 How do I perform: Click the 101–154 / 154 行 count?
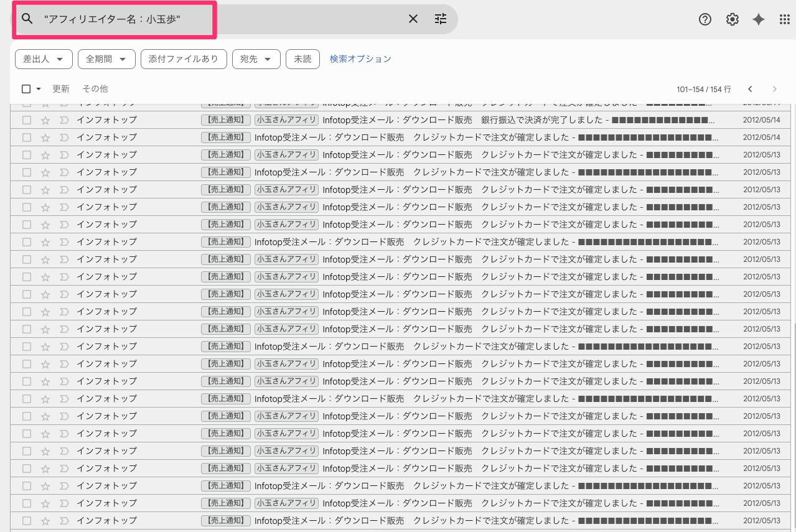click(x=704, y=90)
